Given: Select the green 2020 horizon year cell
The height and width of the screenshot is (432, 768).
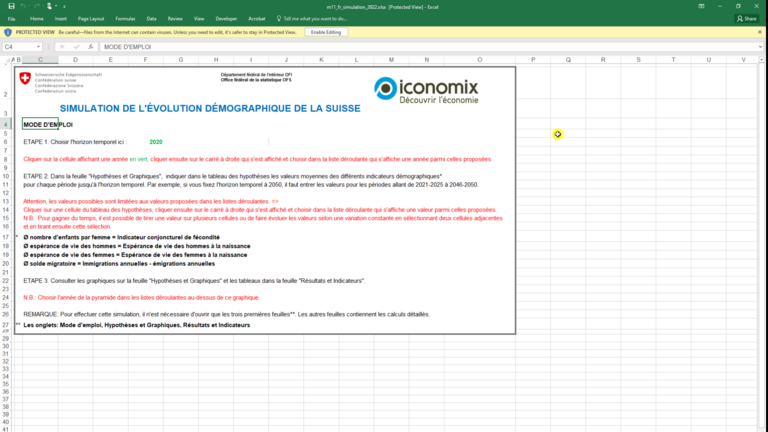Looking at the screenshot, I should point(156,142).
